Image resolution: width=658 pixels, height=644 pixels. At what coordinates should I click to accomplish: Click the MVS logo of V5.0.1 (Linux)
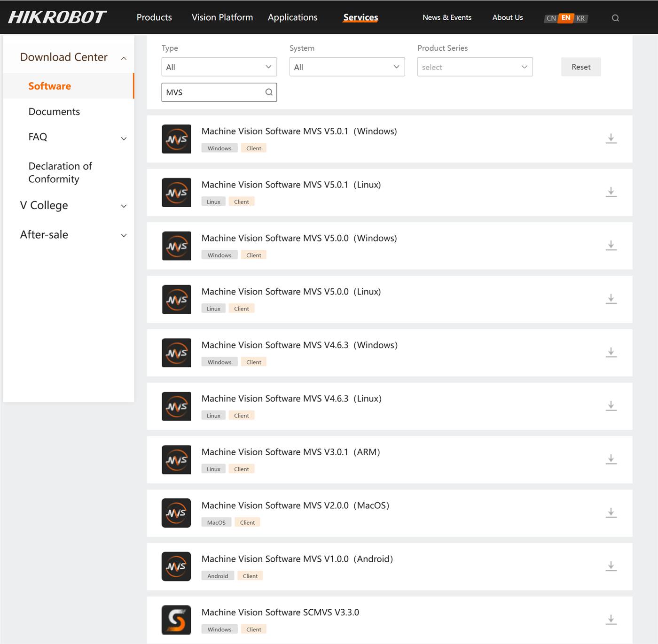click(176, 193)
